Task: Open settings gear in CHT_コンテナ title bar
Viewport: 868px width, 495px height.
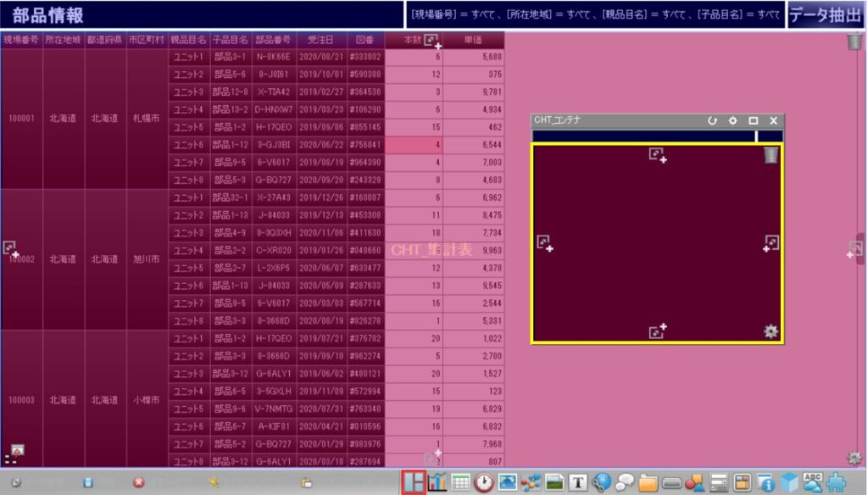Action: (x=733, y=121)
